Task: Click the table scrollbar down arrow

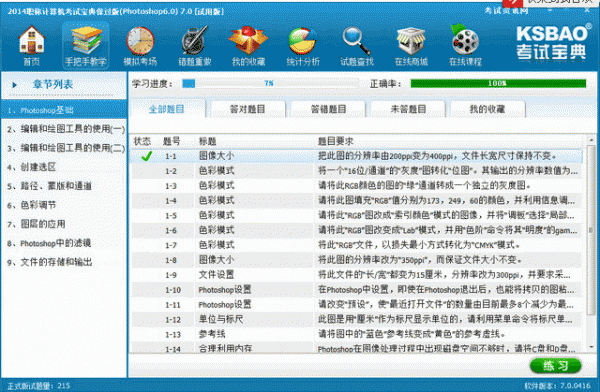Action: click(591, 347)
